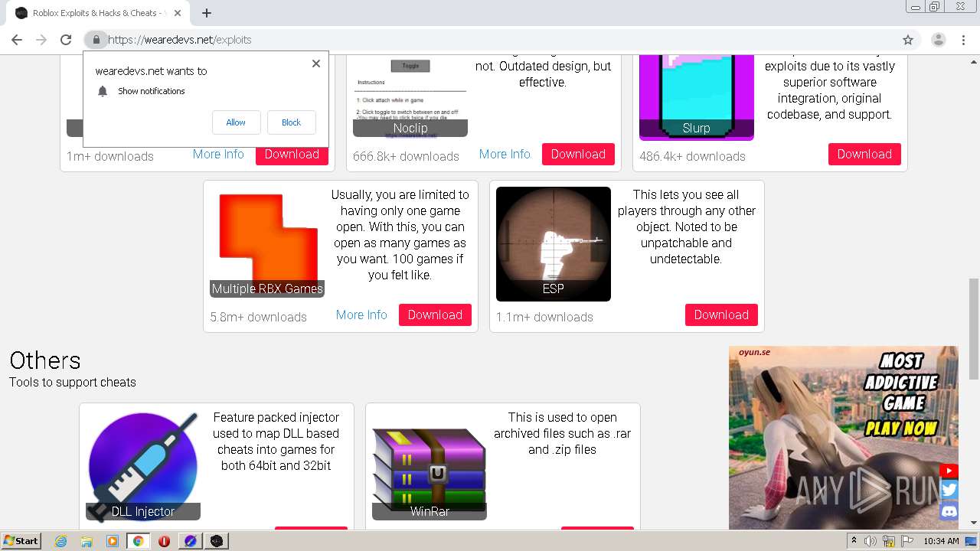This screenshot has width=980, height=551.
Task: Switch to Chrome in the taskbar
Action: [139, 541]
